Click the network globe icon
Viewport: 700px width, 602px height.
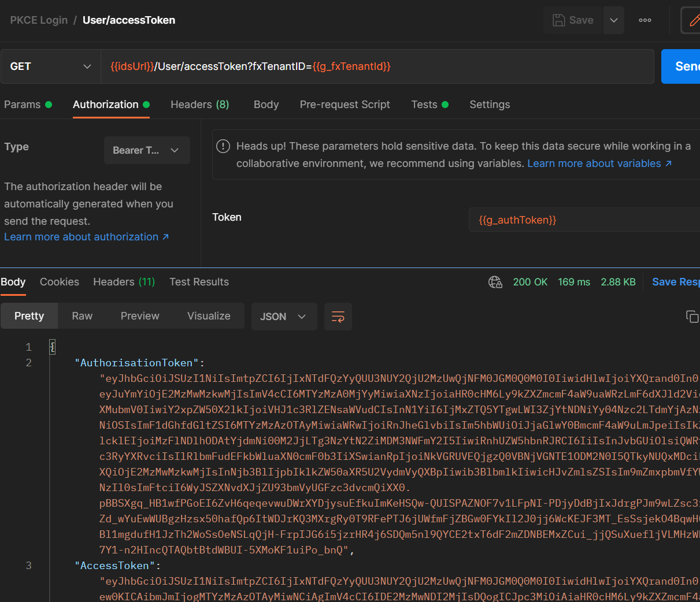click(x=495, y=282)
